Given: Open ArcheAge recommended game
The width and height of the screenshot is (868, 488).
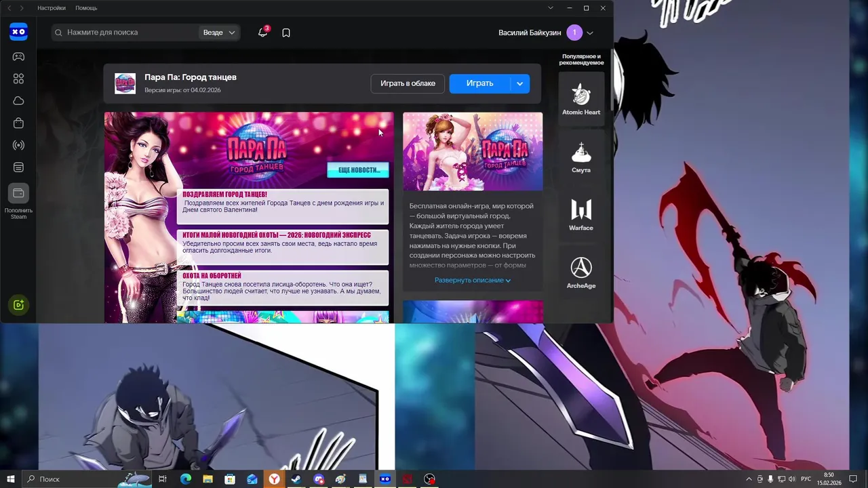Looking at the screenshot, I should (581, 273).
